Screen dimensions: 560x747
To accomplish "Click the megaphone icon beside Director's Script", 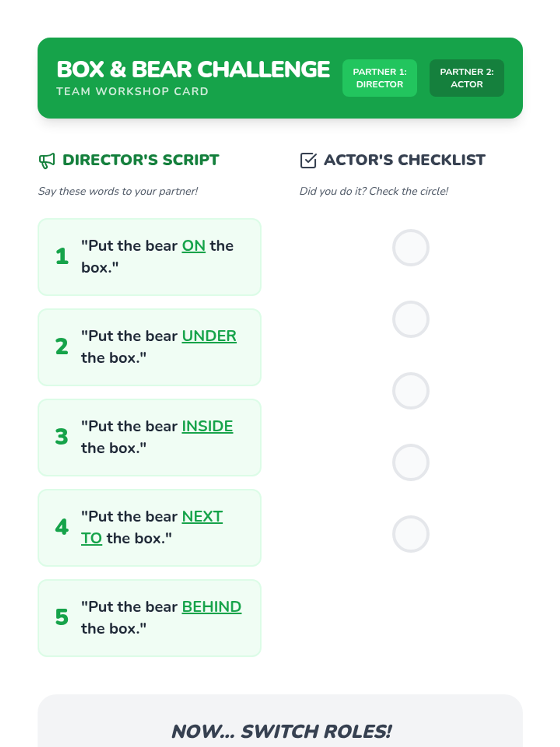I will [x=47, y=161].
